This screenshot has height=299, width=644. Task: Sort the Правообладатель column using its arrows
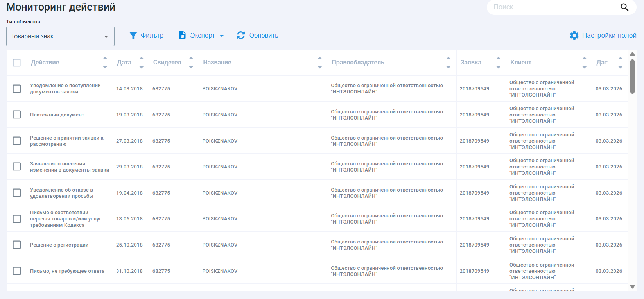[x=448, y=63]
